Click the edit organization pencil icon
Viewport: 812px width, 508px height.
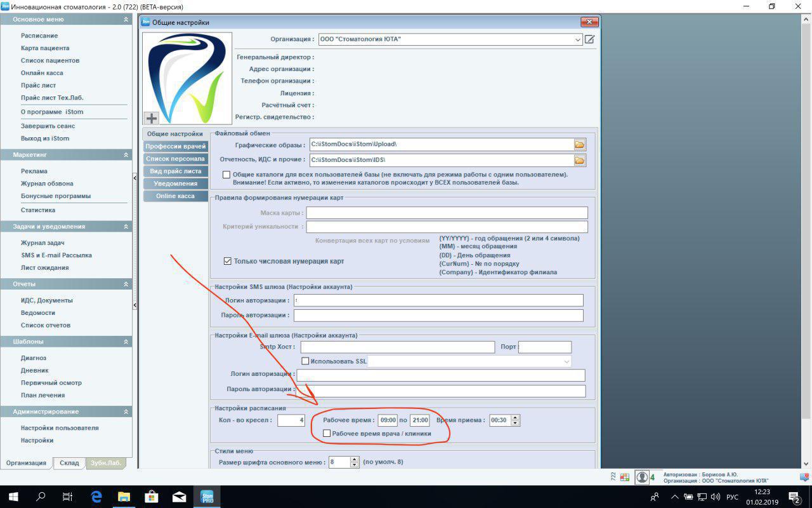[x=589, y=39]
